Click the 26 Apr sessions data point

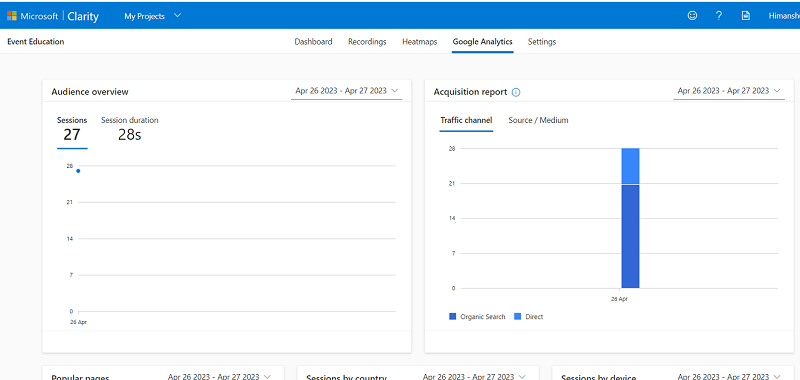(78, 171)
